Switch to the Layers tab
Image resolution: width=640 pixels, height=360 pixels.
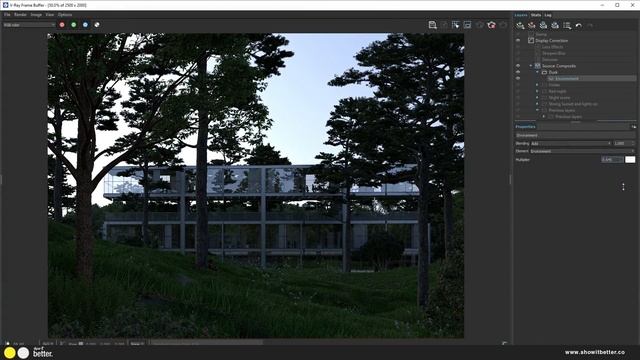click(521, 15)
